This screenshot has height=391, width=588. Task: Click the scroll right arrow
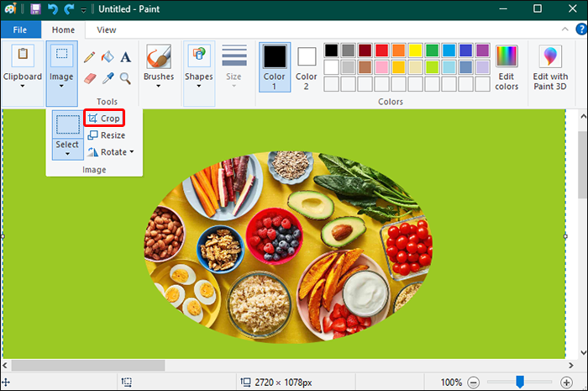[x=570, y=365]
